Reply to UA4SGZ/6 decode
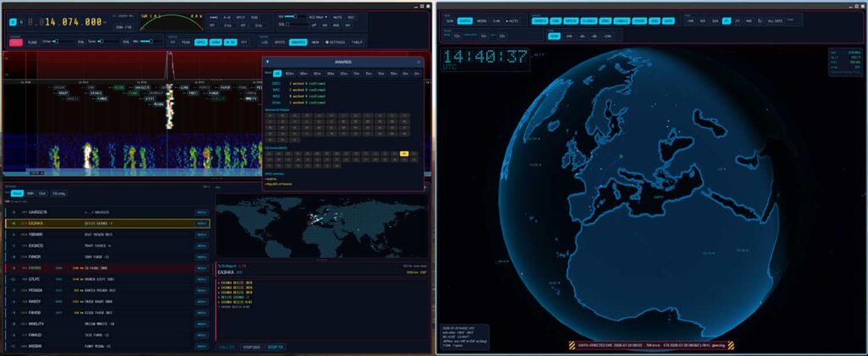 pyautogui.click(x=202, y=212)
